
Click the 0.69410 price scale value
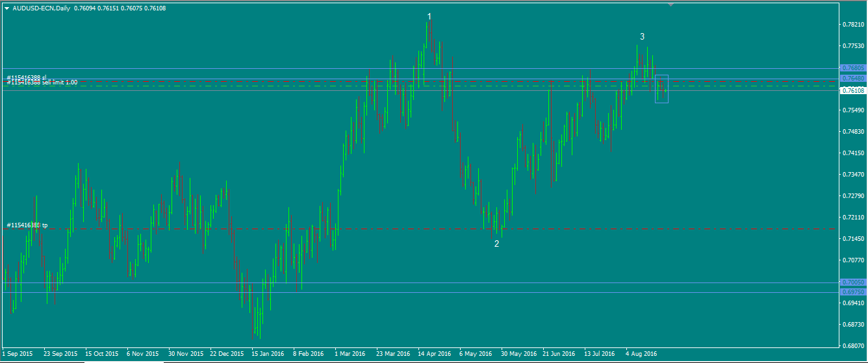852,303
